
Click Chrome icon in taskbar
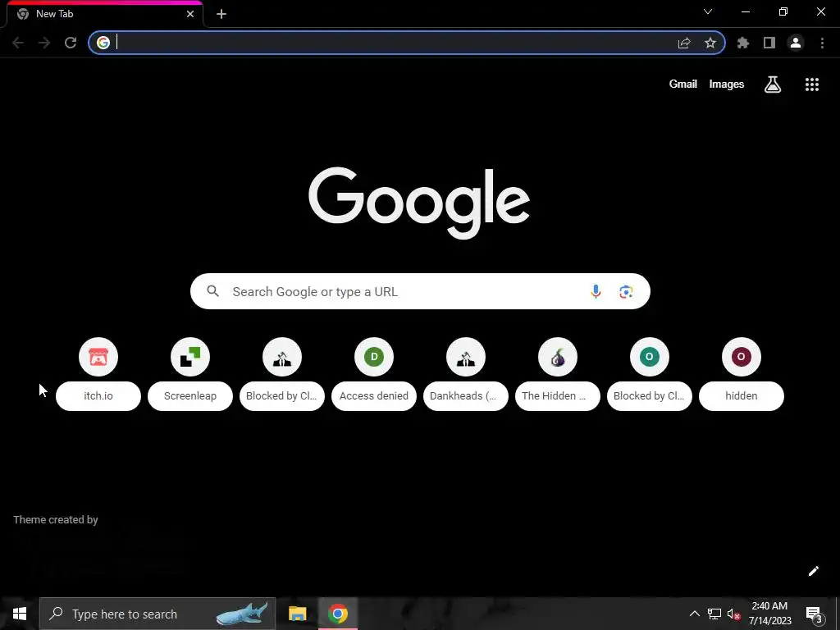pyautogui.click(x=338, y=614)
